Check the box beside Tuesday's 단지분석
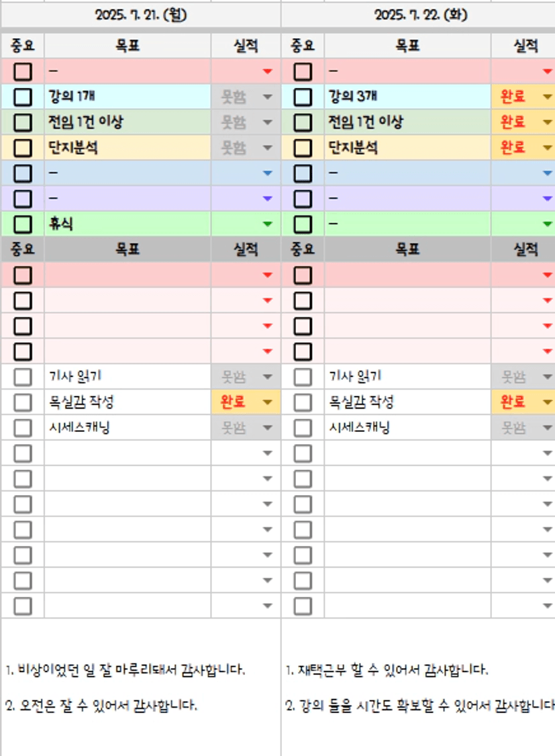The width and height of the screenshot is (555, 756). tap(303, 148)
